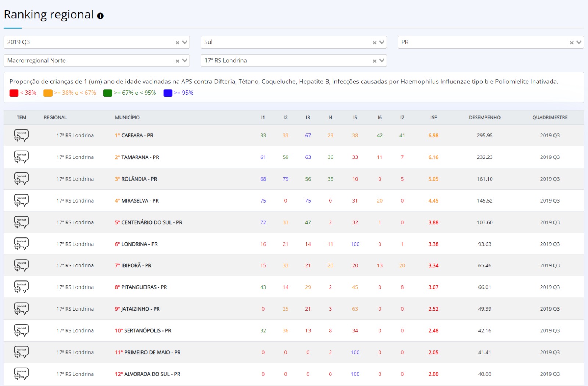The width and height of the screenshot is (588, 386).
Task: Open the 17ª RS Londrina dropdown
Action: [382, 61]
